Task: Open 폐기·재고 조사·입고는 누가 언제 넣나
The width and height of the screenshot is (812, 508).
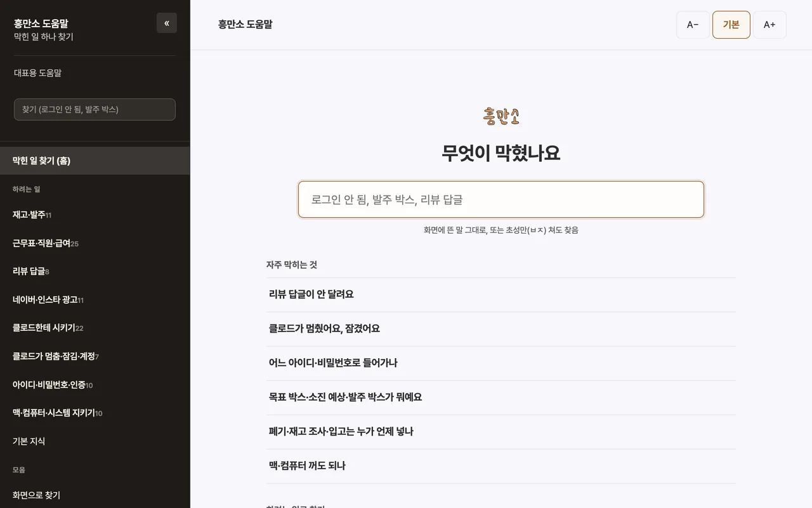Action: 501,432
